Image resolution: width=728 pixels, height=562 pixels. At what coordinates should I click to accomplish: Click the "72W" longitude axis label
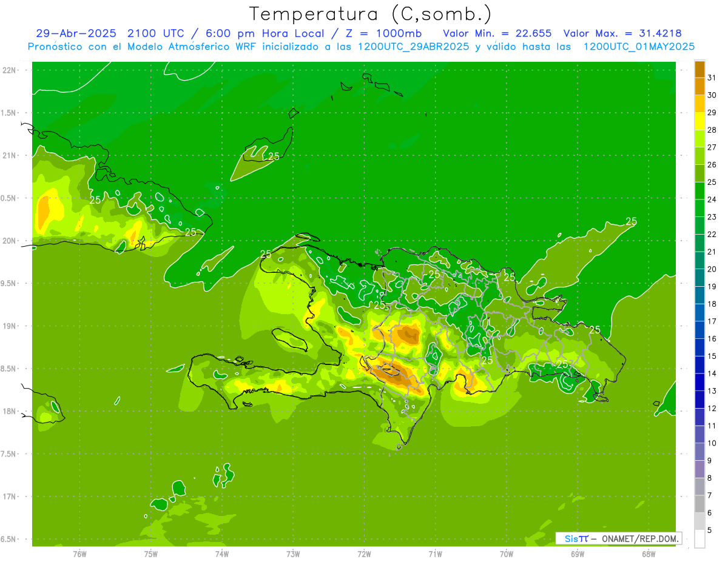click(x=364, y=554)
